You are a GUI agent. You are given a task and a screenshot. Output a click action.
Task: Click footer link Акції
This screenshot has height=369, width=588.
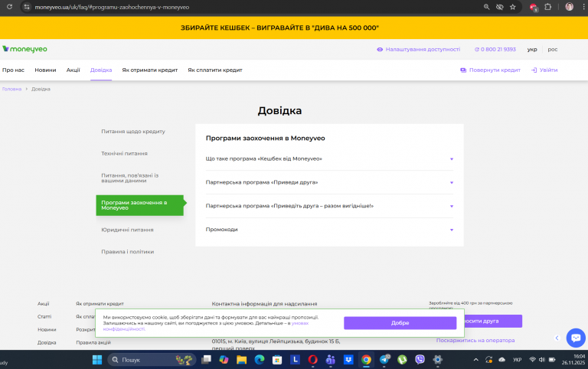coord(43,304)
